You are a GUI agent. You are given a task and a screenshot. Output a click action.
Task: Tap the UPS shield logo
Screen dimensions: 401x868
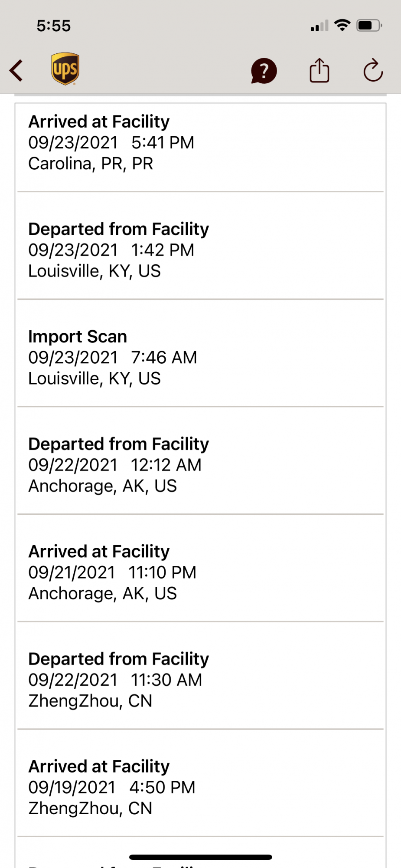(x=65, y=69)
